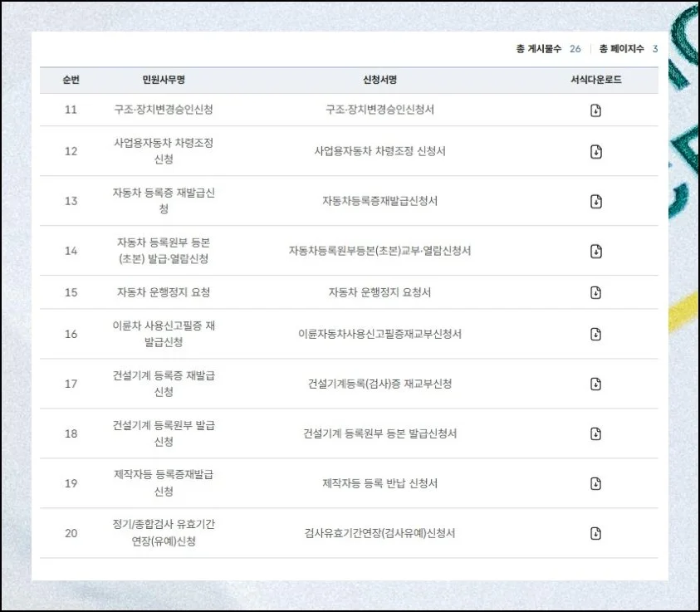The image size is (700, 612).
Task: Click the 서식다운로드 column header
Action: click(595, 79)
